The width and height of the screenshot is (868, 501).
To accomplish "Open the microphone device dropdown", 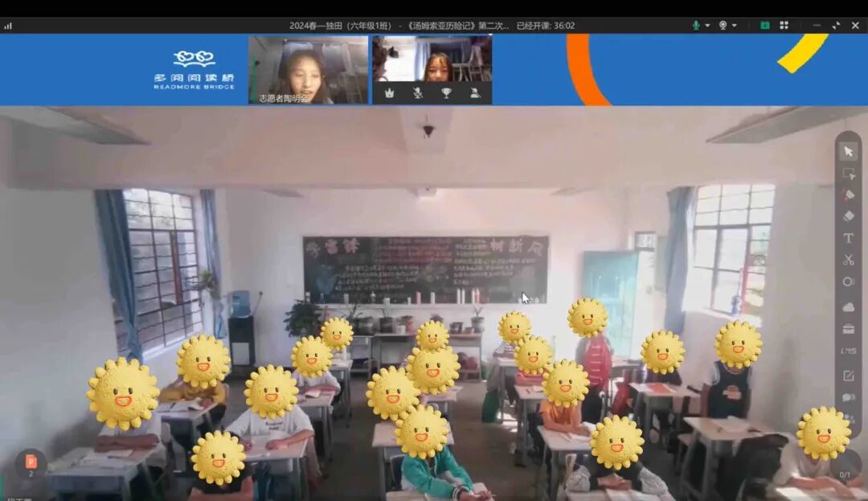I will (707, 25).
